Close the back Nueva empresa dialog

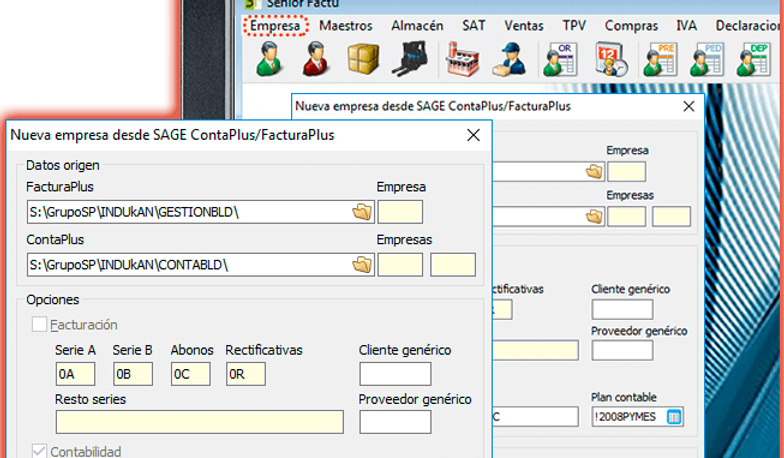(688, 106)
